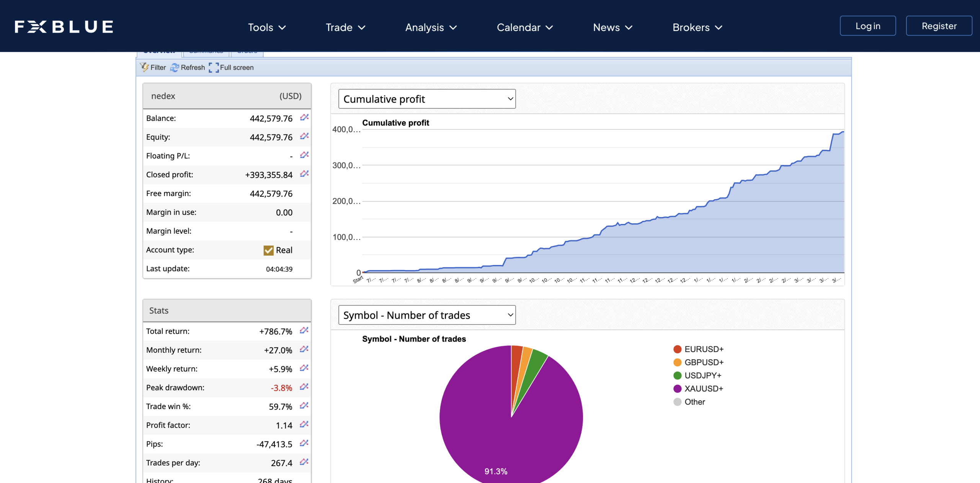Open chart icon next to Total return
The width and height of the screenshot is (980, 483).
pos(304,331)
